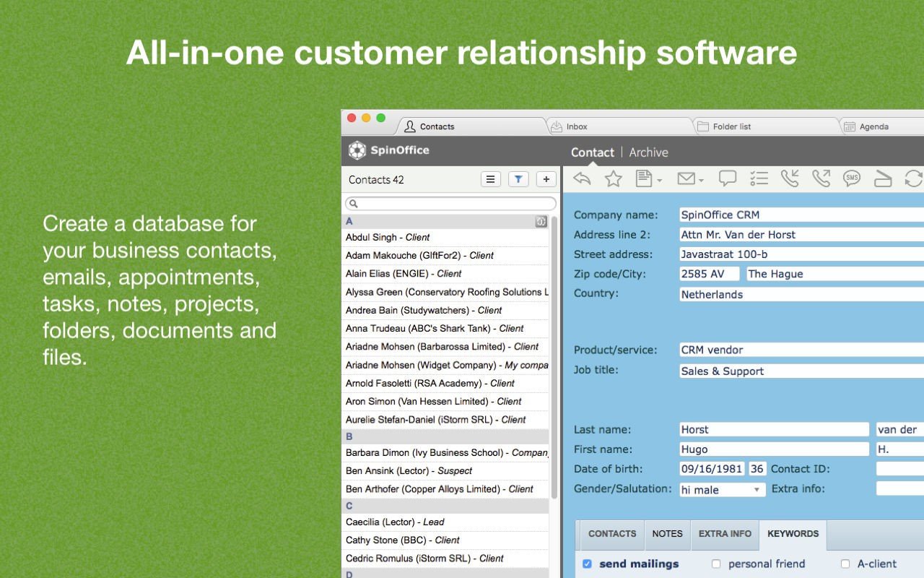
Task: Switch to the Contacts tab
Action: [x=472, y=126]
